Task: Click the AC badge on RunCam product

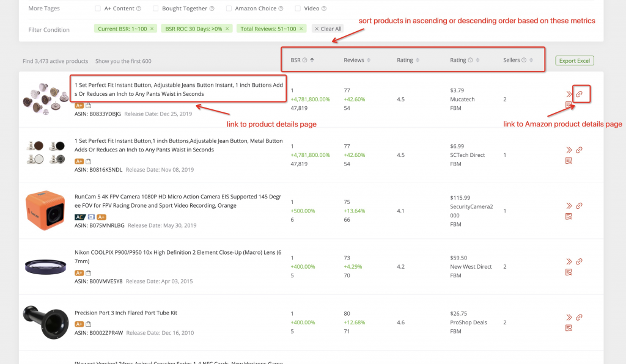Action: point(80,217)
